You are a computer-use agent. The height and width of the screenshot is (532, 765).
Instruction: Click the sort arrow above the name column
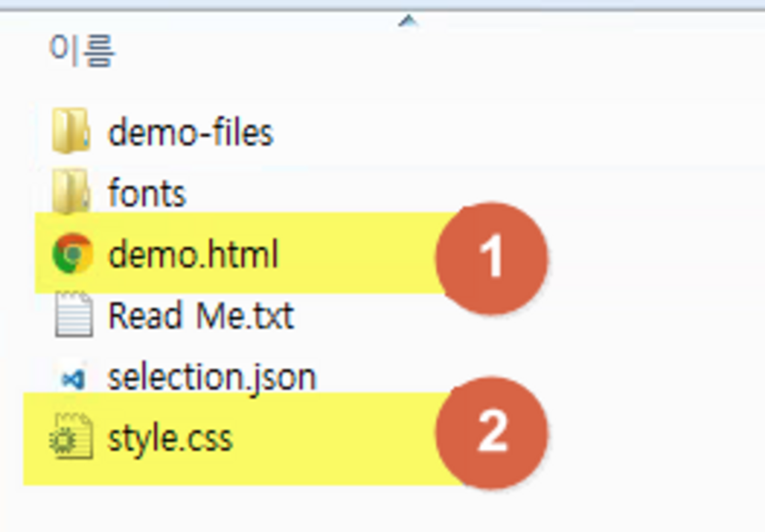407,22
